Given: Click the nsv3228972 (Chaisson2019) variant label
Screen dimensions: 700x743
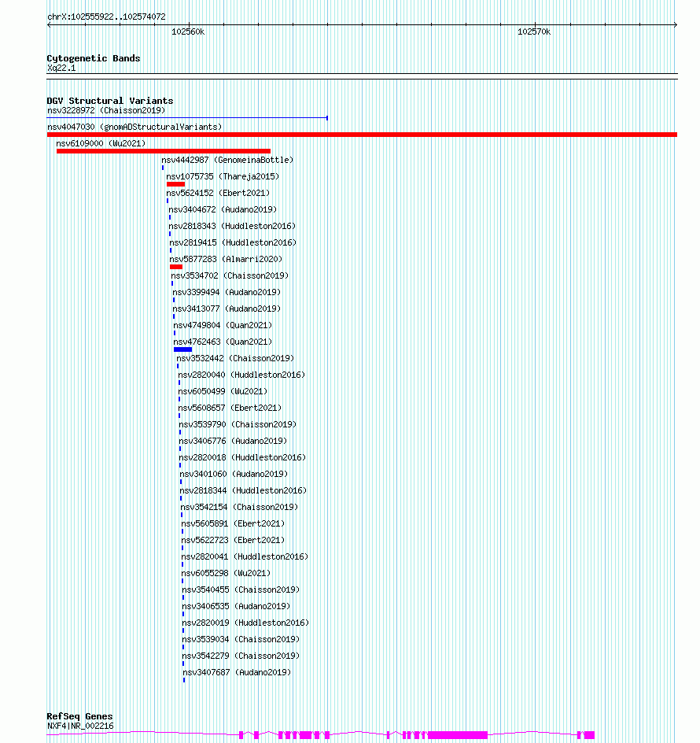Looking at the screenshot, I should click(106, 110).
